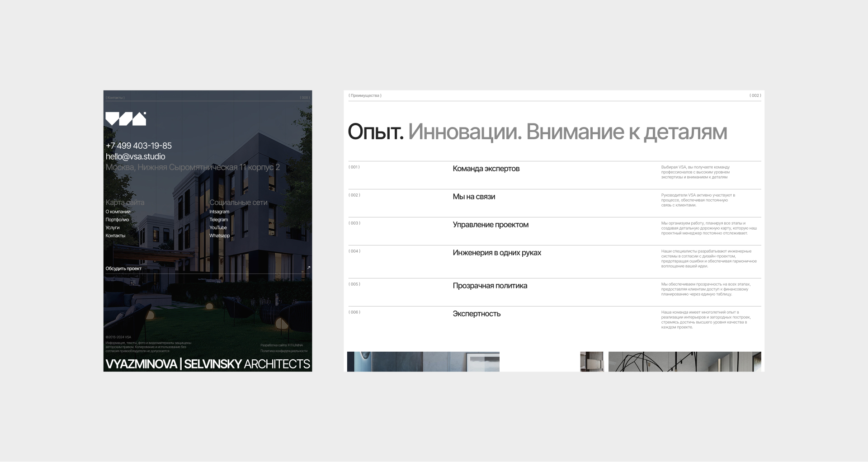This screenshot has height=462, width=868.
Task: Click the VSA logo icon
Action: click(126, 119)
